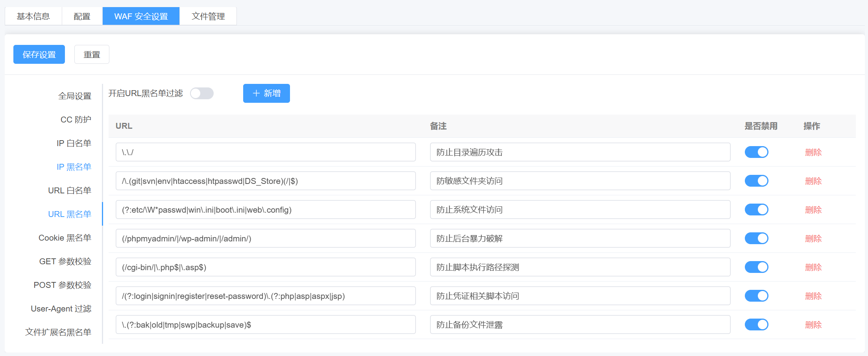
Task: Open Cookie 黑名单 in the side menu
Action: tap(65, 238)
